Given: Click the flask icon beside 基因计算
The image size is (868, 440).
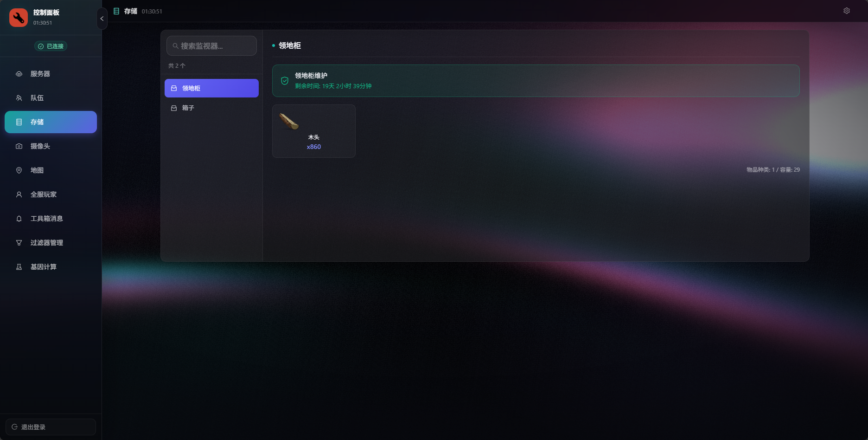Looking at the screenshot, I should (x=19, y=267).
